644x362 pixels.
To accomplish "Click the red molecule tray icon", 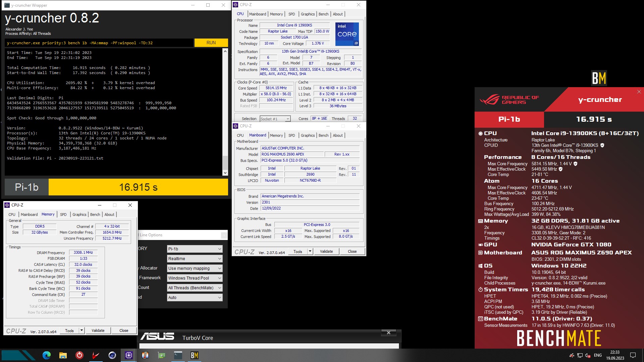I will click(x=572, y=355).
